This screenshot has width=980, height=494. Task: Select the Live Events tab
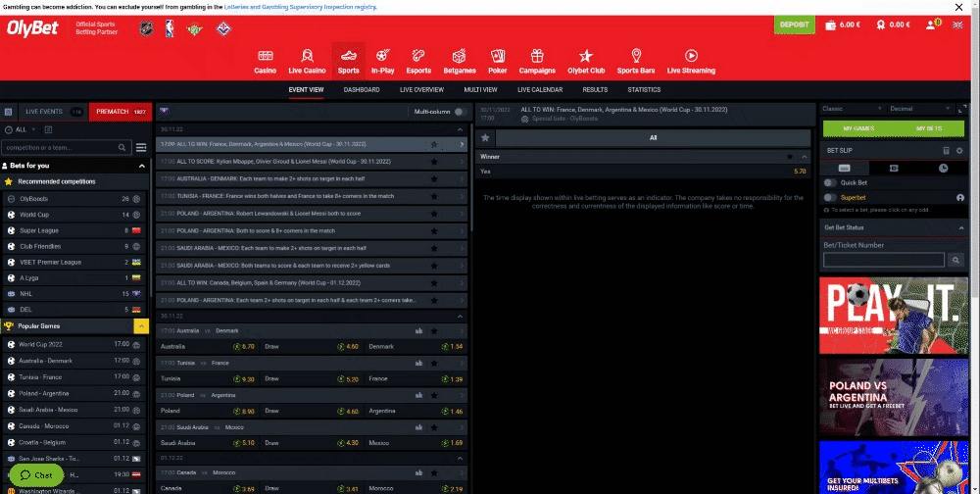click(x=54, y=112)
